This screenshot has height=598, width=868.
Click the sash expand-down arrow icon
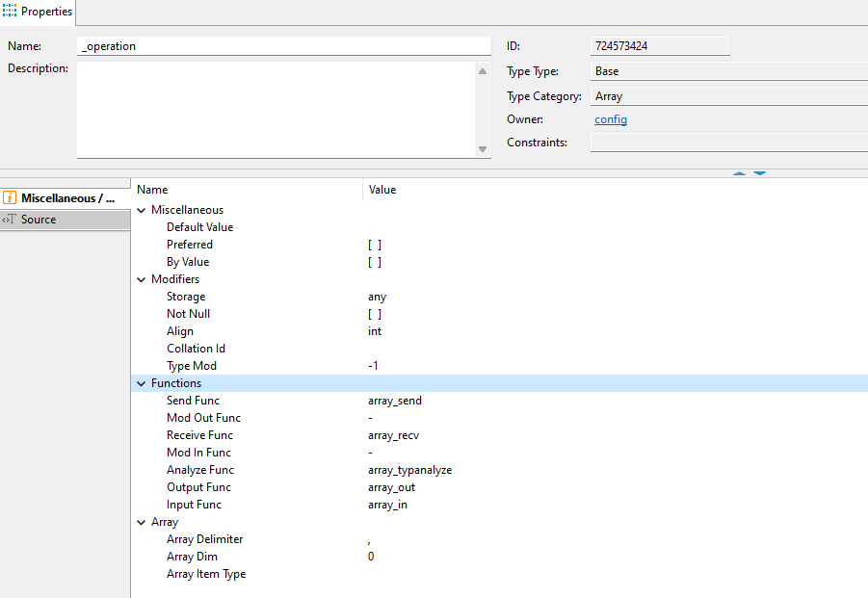(759, 173)
